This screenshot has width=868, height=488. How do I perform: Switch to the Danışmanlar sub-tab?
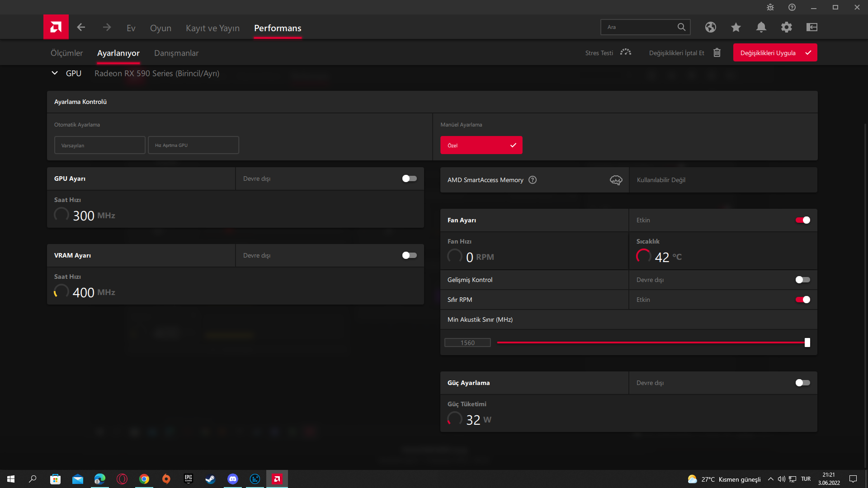coord(176,53)
